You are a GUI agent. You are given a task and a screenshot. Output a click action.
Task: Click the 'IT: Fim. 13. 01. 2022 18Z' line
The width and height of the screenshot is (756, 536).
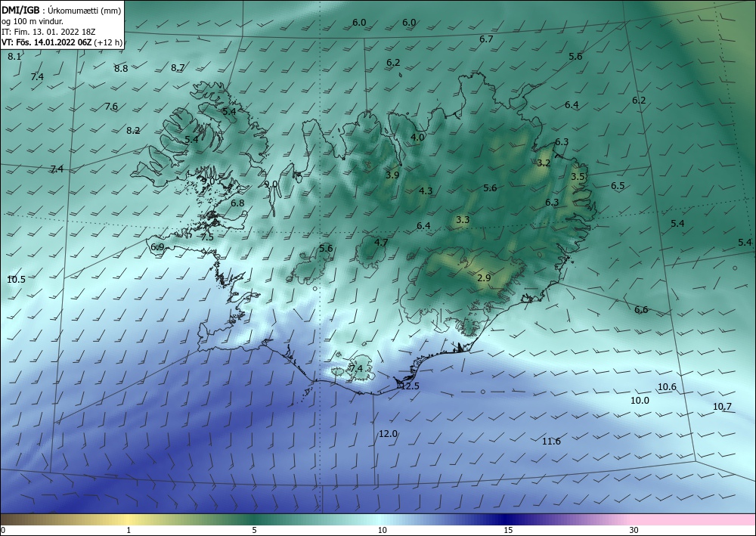click(48, 32)
